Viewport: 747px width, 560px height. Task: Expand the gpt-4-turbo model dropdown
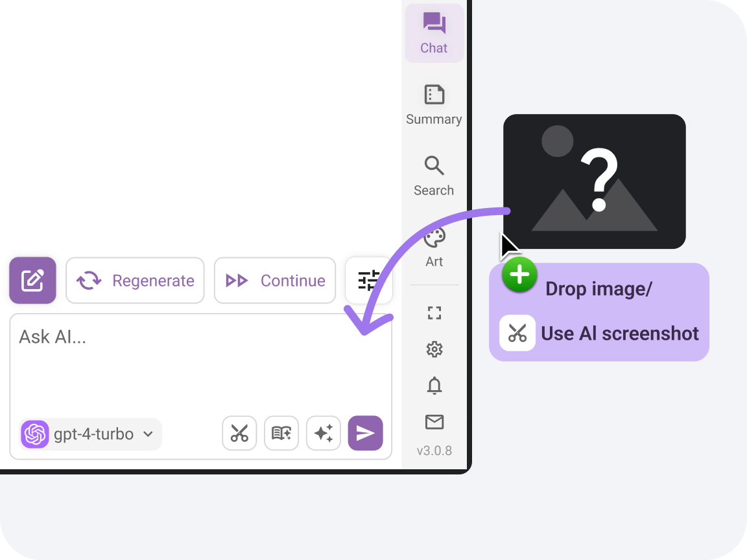click(91, 434)
